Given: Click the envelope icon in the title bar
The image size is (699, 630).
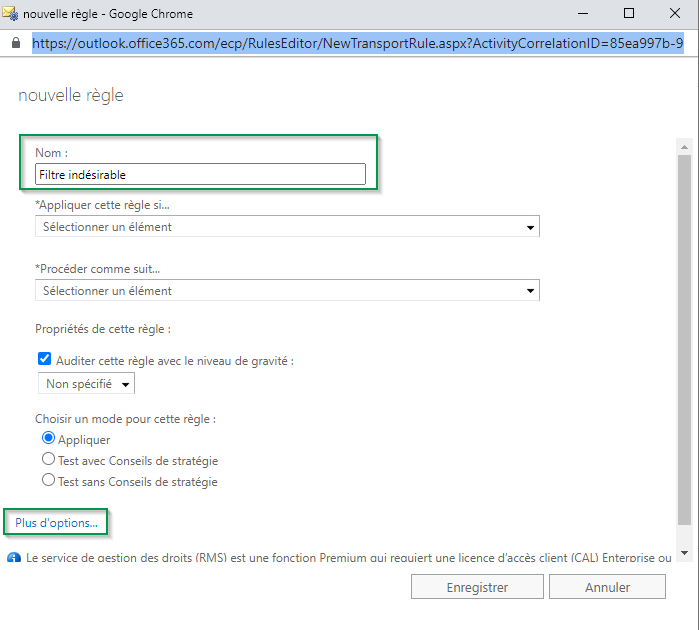Looking at the screenshot, I should coord(11,14).
